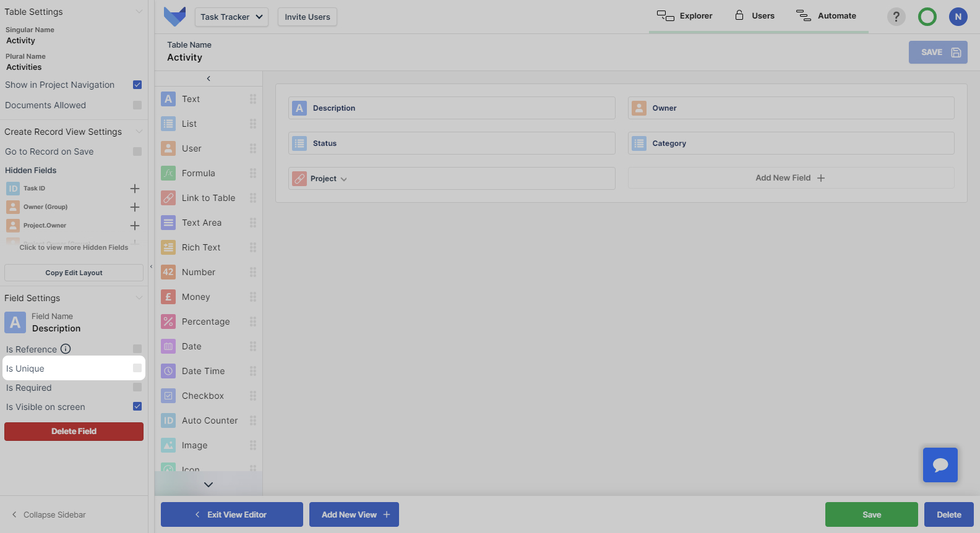The height and width of the screenshot is (533, 980).
Task: Click the app logo in header
Action: pyautogui.click(x=174, y=17)
